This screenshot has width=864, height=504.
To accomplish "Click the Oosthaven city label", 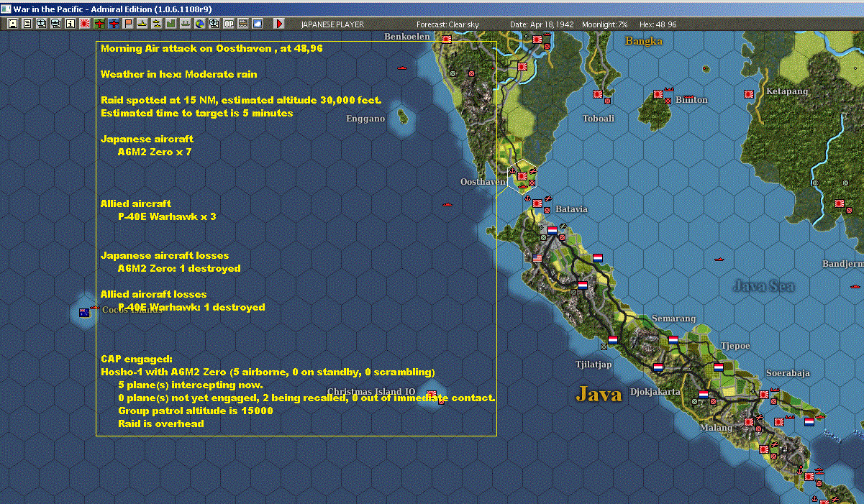I will (483, 182).
